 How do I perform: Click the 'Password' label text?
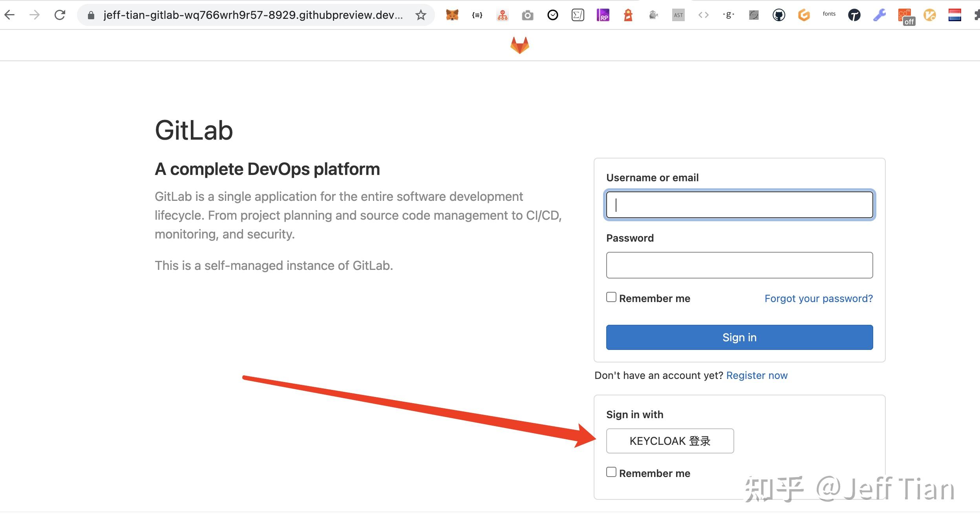[x=630, y=238]
